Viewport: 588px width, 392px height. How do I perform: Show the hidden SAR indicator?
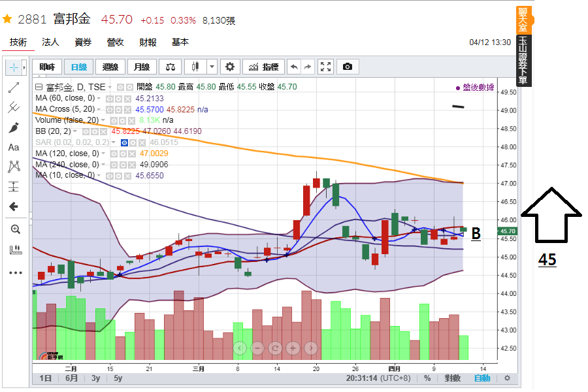[x=125, y=143]
